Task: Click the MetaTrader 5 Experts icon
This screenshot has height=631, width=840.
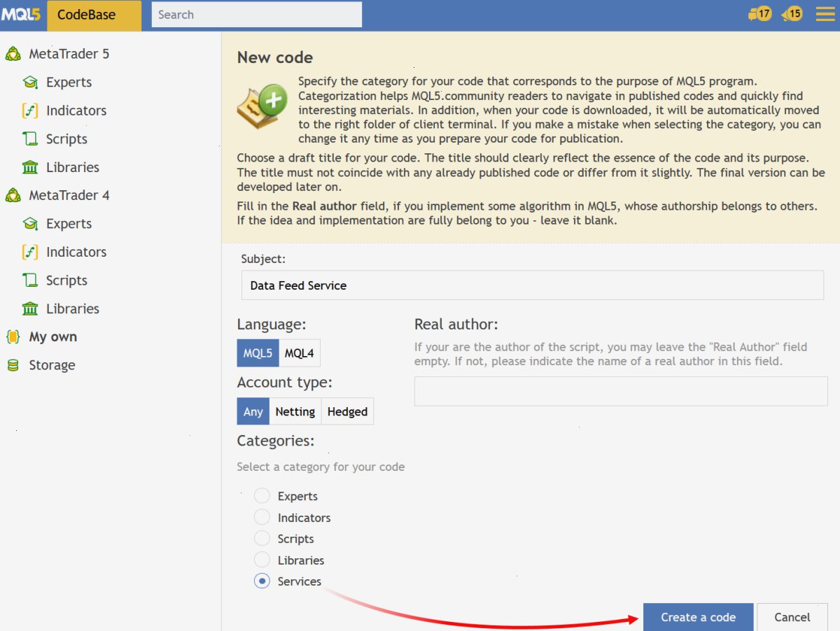Action: point(30,83)
